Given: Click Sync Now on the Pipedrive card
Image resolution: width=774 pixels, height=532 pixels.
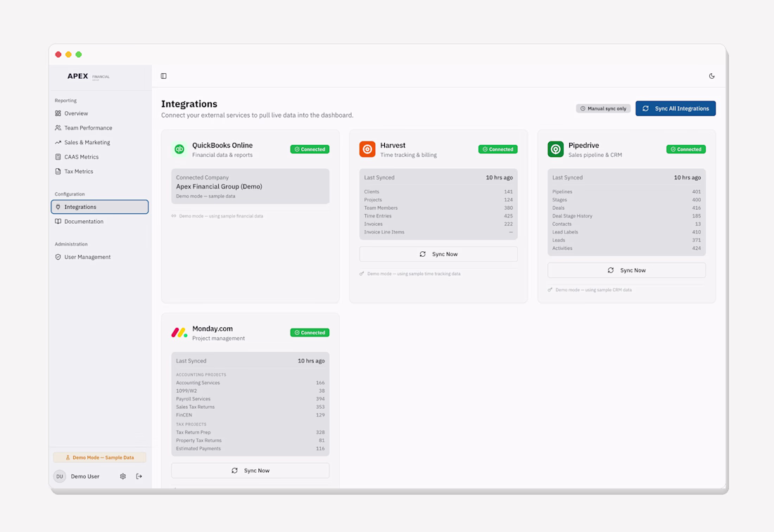Looking at the screenshot, I should (x=626, y=270).
